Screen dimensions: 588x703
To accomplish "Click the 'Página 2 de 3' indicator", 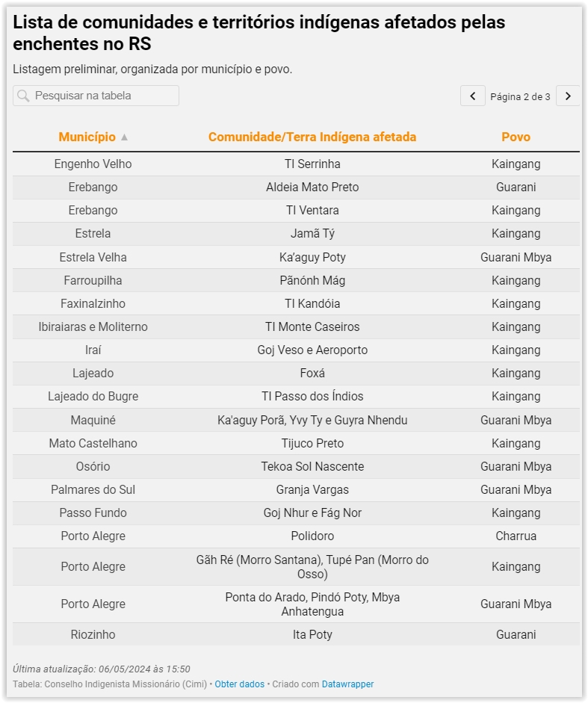I will pos(520,96).
